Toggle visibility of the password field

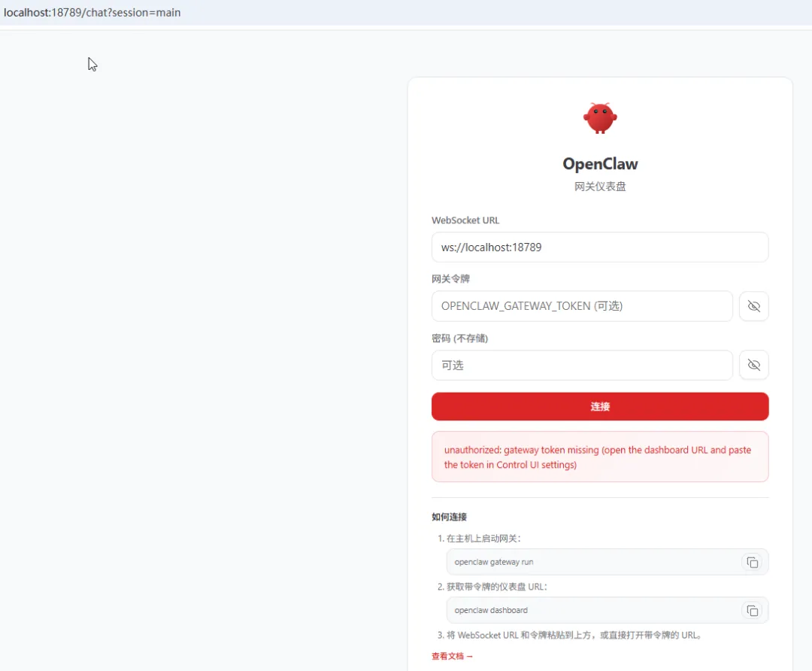click(x=753, y=366)
